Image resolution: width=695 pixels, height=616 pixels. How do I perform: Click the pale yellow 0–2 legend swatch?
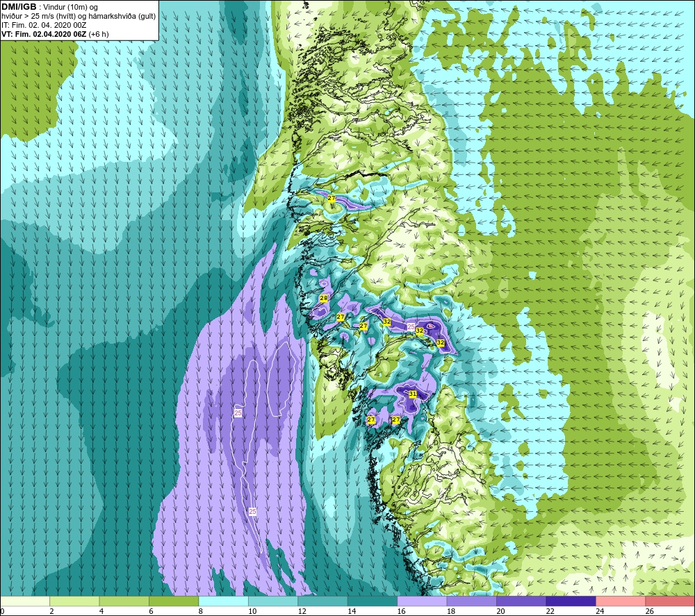(25, 601)
